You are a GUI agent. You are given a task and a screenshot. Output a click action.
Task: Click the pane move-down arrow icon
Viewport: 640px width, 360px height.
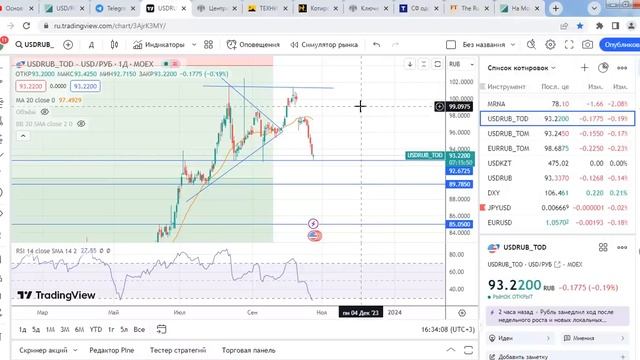[410, 64]
